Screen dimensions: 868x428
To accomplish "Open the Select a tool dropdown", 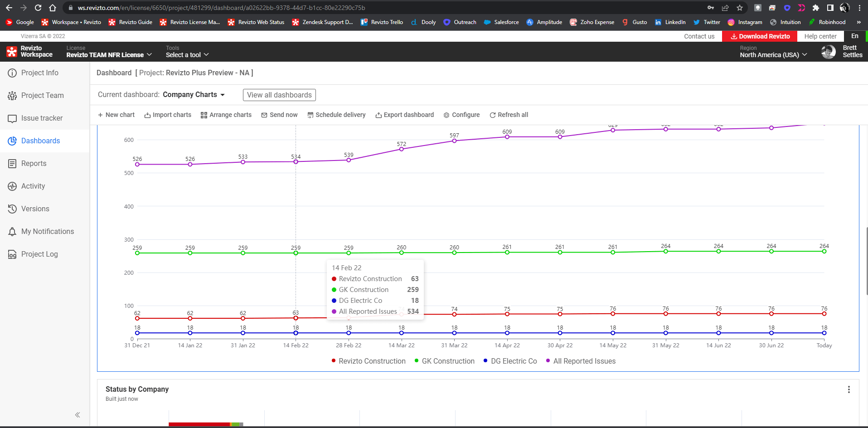I will [187, 55].
